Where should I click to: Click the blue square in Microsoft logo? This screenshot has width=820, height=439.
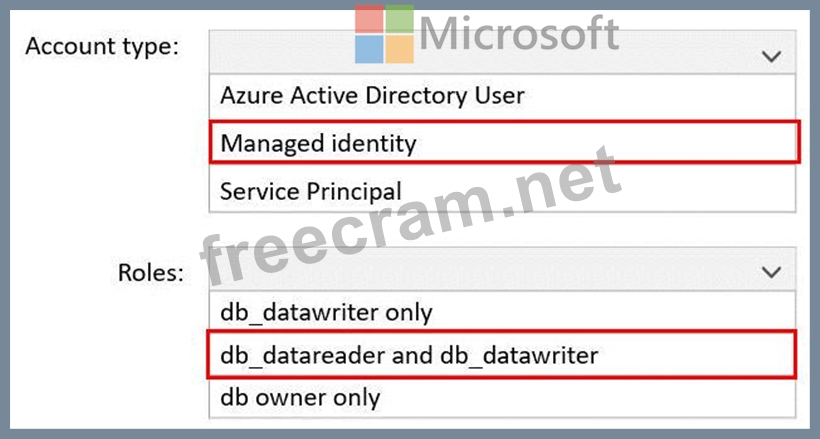pos(369,49)
